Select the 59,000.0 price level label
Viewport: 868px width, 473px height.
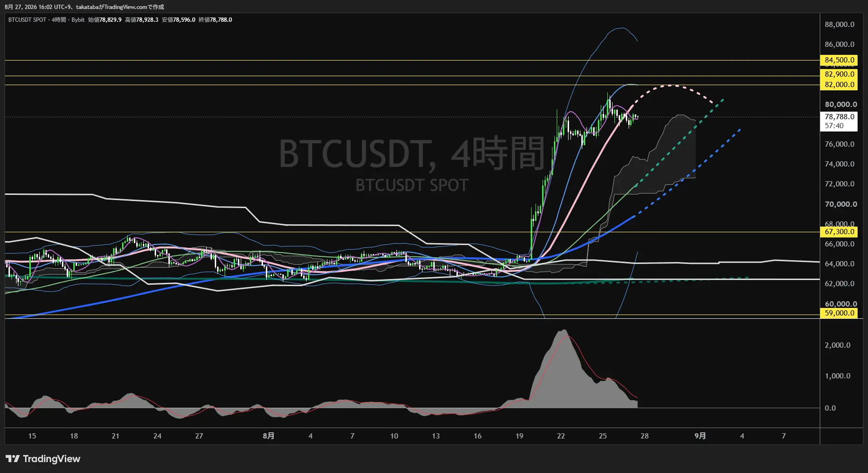coord(839,313)
